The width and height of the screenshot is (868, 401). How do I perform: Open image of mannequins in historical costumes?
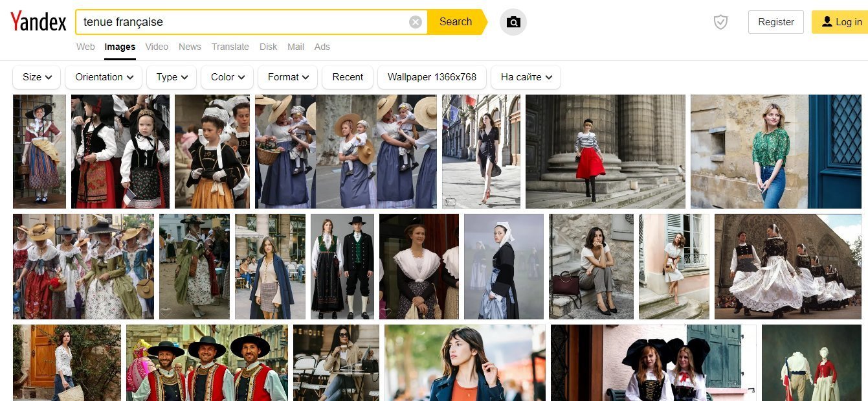812,363
